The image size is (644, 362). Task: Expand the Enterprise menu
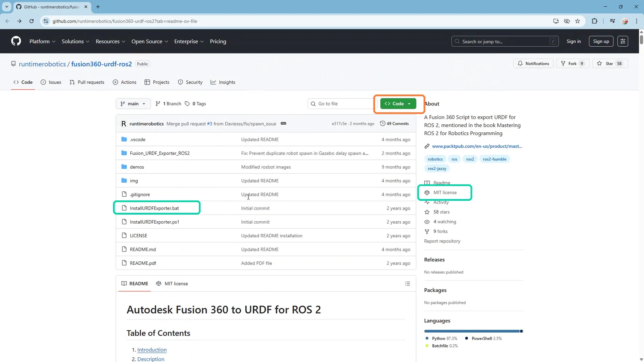[x=189, y=41]
